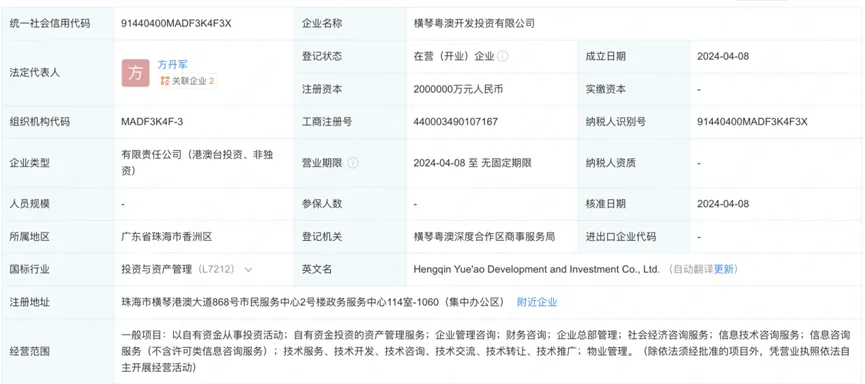Select the 实缴资本 label cell
The image size is (865, 384).
tap(633, 89)
